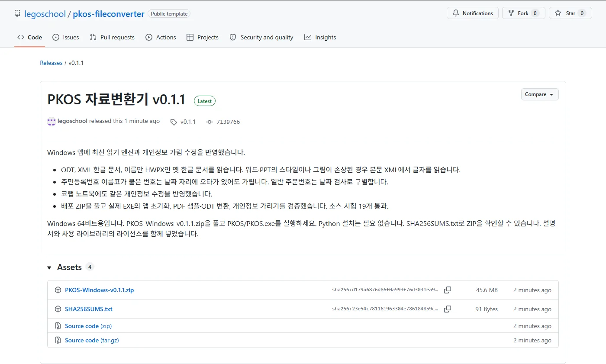Click the commit icon next to 7139766

coord(210,122)
